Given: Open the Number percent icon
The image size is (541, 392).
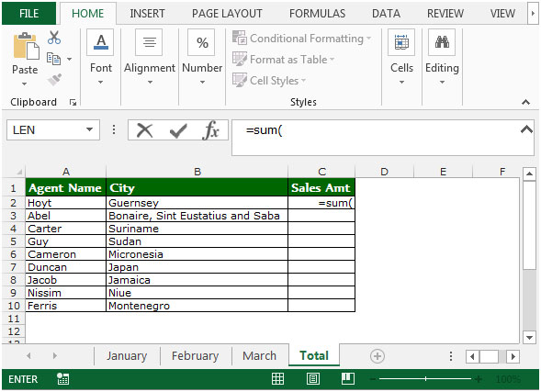Looking at the screenshot, I should tap(201, 42).
